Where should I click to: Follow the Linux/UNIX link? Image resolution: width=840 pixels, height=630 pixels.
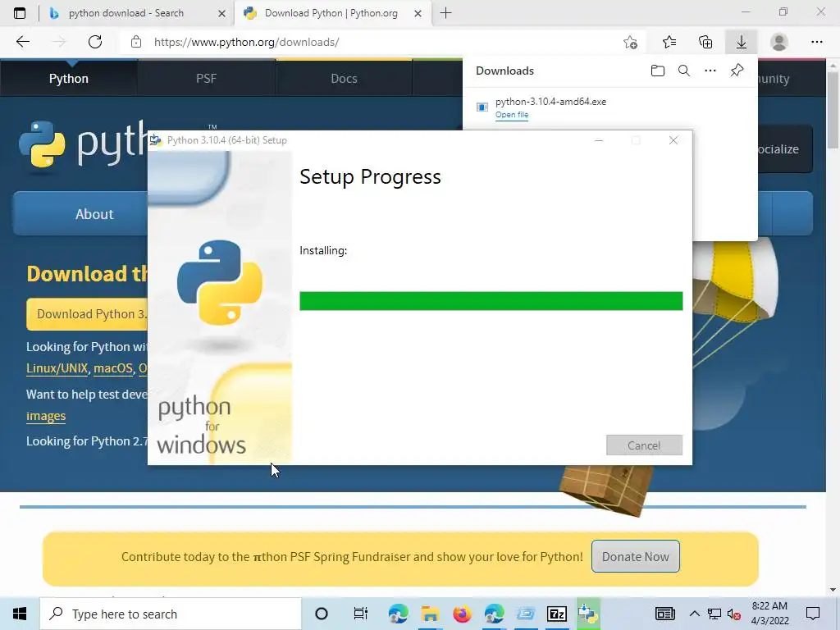pos(57,368)
